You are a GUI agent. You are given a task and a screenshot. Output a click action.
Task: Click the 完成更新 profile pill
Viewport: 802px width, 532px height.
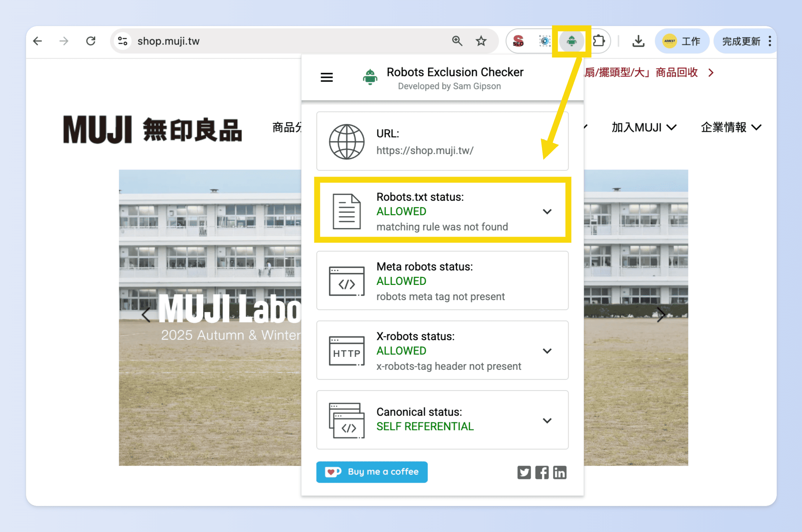(741, 41)
